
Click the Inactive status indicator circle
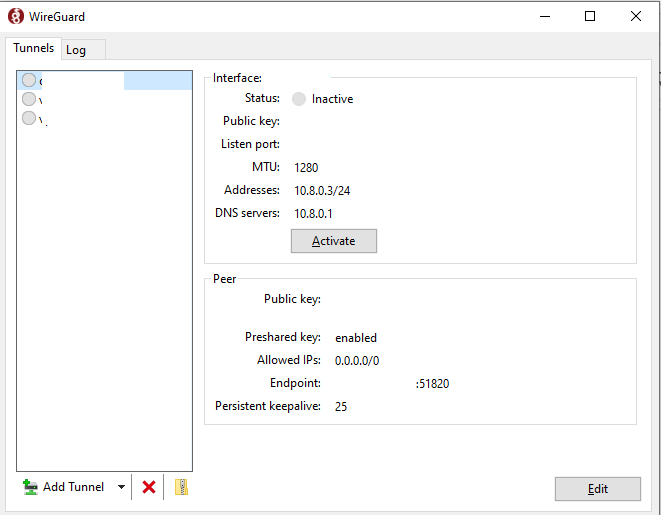coord(299,99)
